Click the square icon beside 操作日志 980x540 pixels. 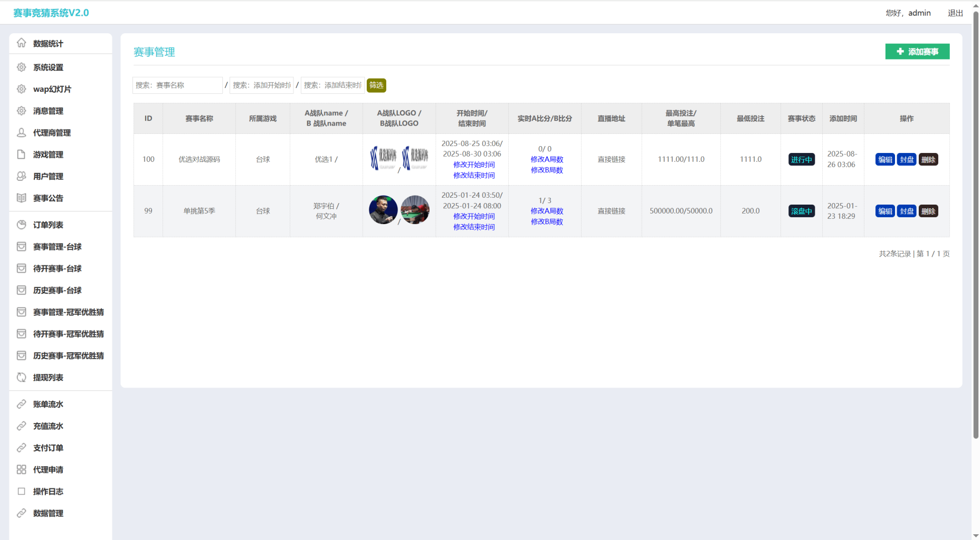tap(21, 491)
